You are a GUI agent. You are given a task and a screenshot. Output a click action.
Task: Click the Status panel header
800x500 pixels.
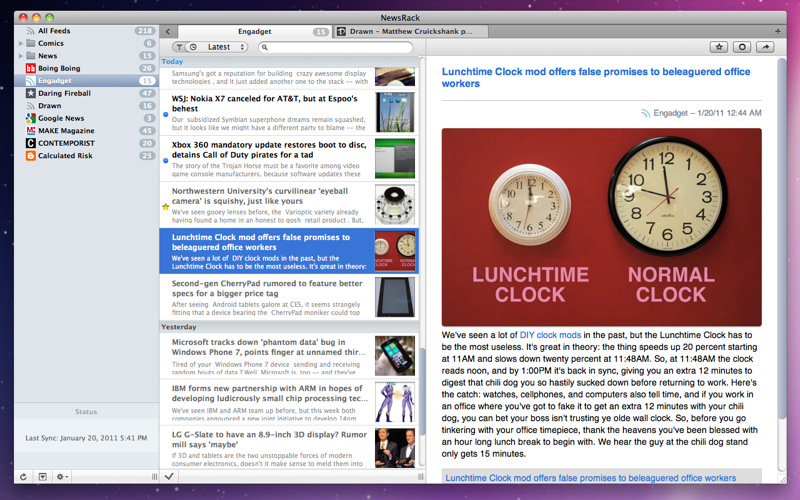click(86, 412)
